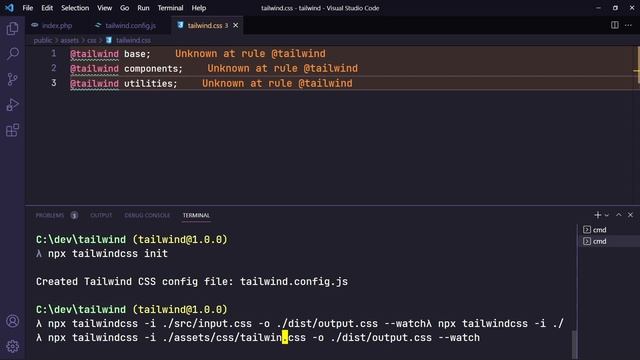Place cursor on '@tailwind components;' line

click(x=127, y=68)
